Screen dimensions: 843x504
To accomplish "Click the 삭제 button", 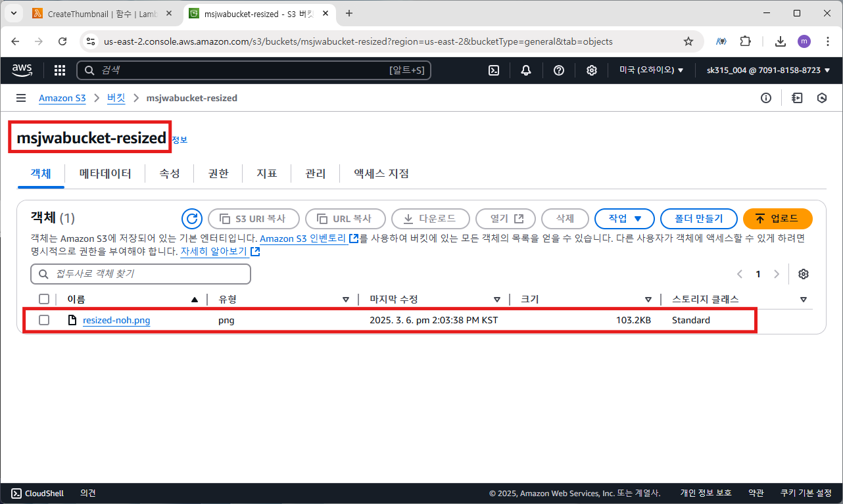I will [565, 219].
